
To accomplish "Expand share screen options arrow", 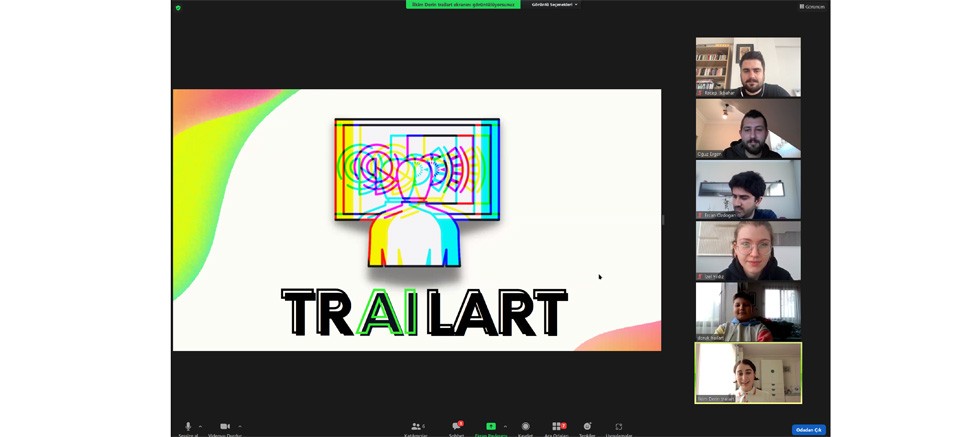I will 505,426.
